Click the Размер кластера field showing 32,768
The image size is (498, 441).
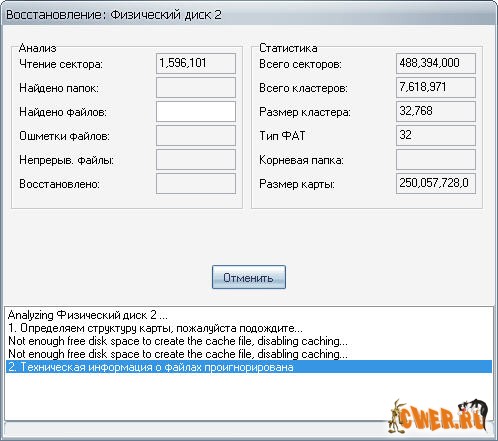[x=436, y=111]
